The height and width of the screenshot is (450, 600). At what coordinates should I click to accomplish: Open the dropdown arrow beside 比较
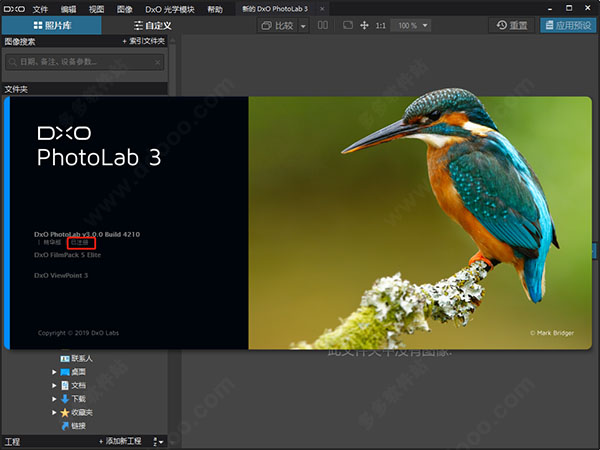[303, 26]
